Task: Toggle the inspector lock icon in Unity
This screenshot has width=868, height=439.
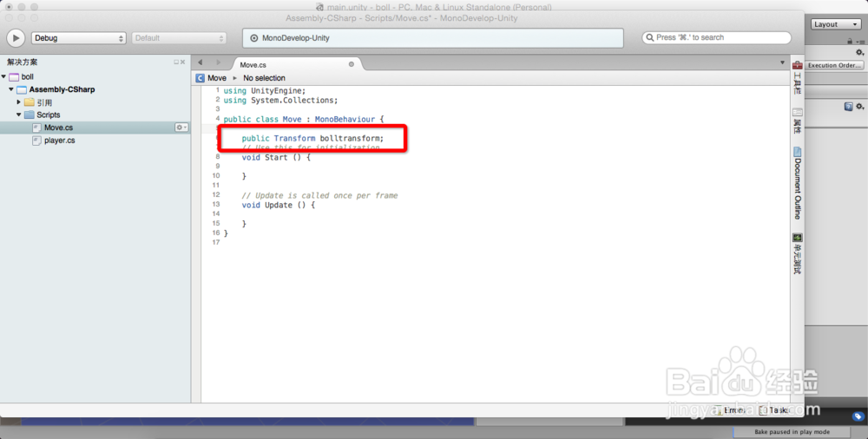Action: coord(850,42)
